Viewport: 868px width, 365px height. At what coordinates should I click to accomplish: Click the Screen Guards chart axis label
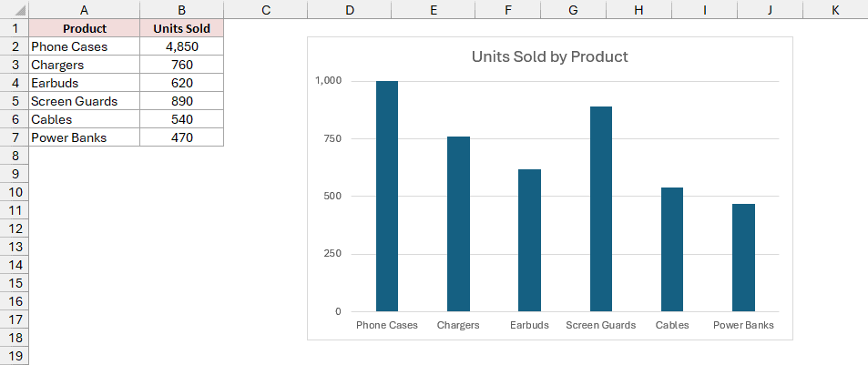coord(601,325)
